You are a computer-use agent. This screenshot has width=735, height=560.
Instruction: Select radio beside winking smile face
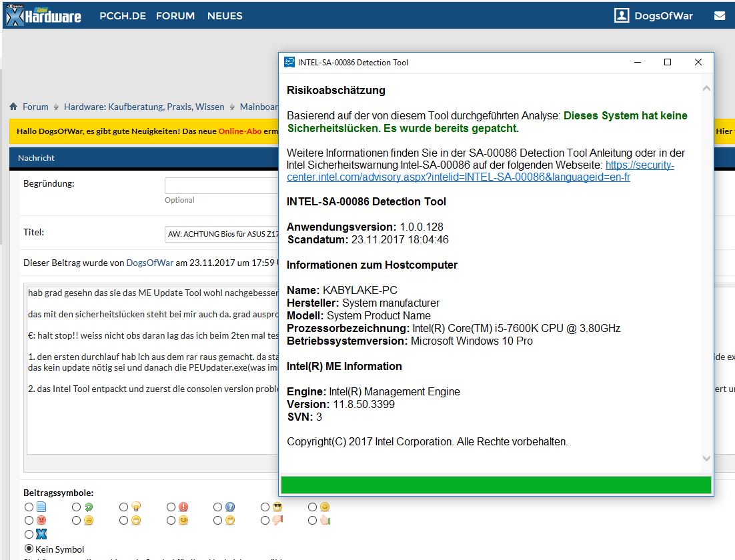point(171,520)
